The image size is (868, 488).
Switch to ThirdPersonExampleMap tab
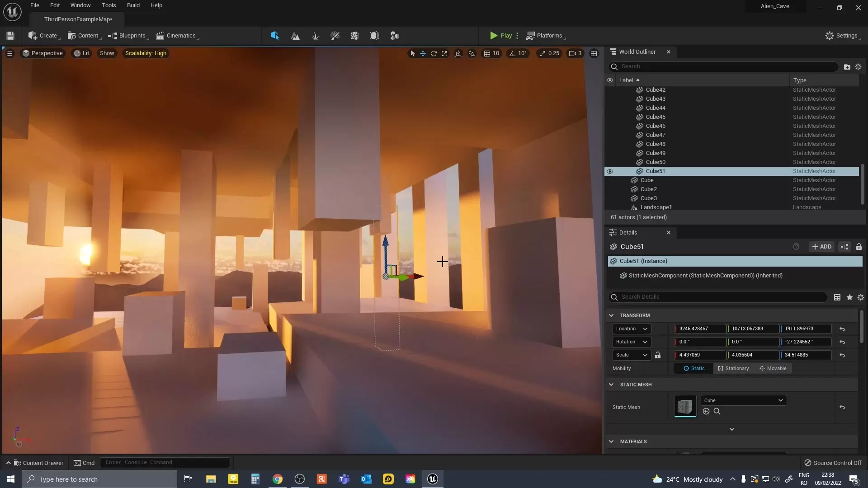click(x=78, y=19)
